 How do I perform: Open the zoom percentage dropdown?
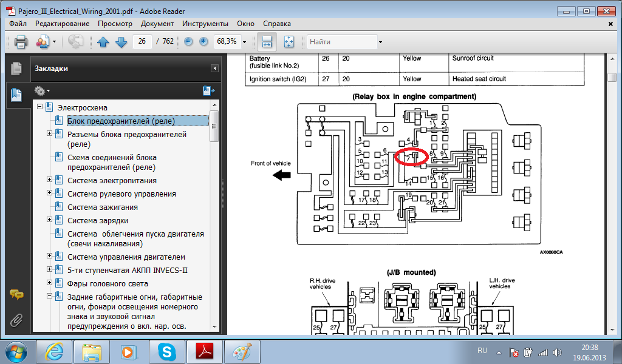click(244, 42)
